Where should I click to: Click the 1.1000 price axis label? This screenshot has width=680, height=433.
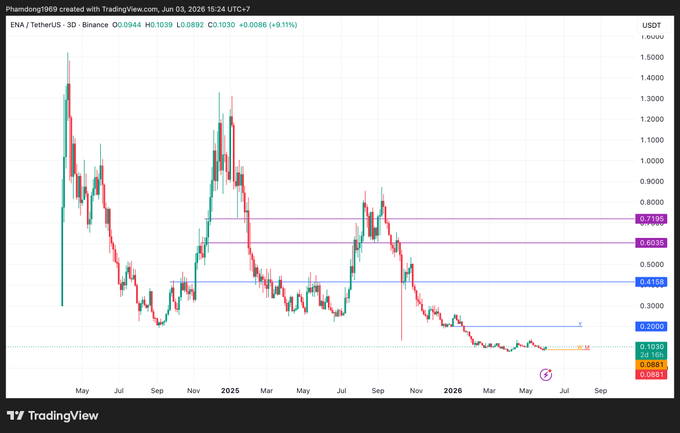(652, 140)
